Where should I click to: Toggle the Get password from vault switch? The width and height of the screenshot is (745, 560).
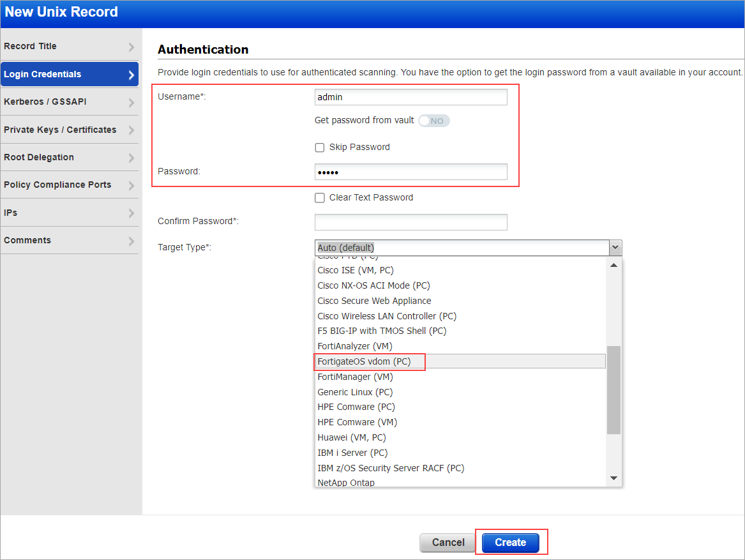pyautogui.click(x=433, y=120)
